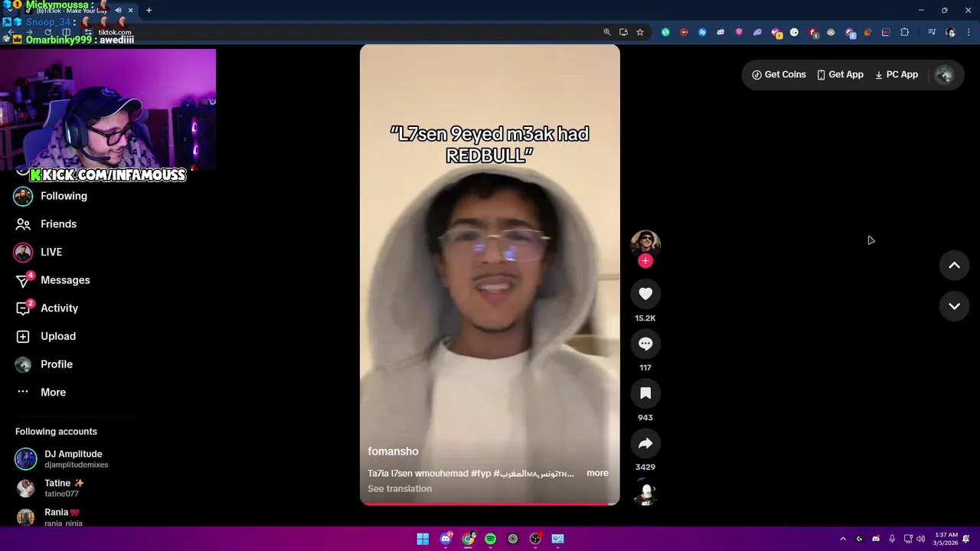Reload the page in browser
This screenshot has height=551, width=980.
(47, 32)
